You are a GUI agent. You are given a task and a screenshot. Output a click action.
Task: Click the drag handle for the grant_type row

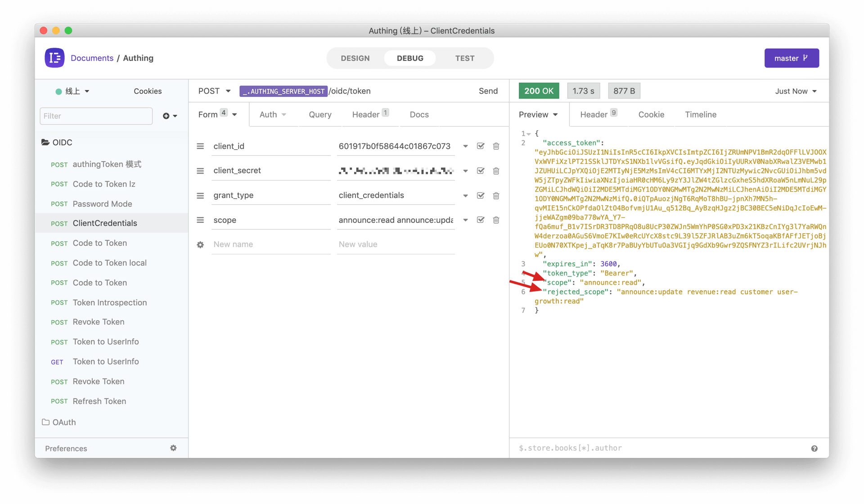pos(200,196)
